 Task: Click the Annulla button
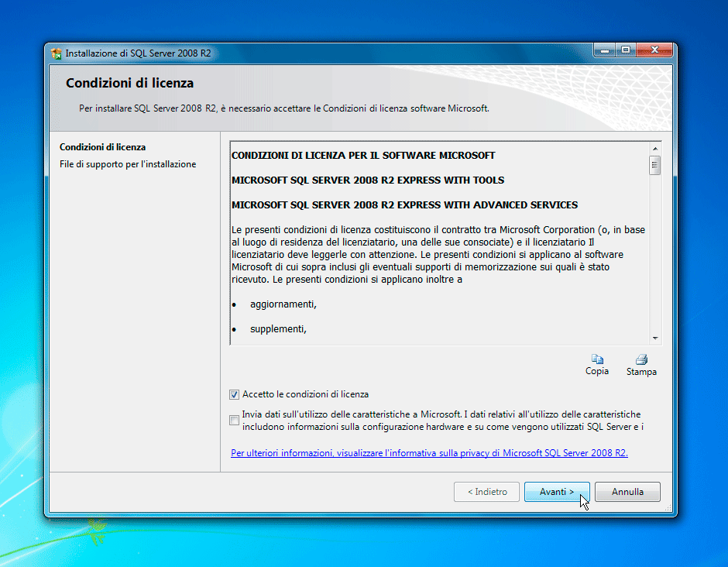[627, 492]
